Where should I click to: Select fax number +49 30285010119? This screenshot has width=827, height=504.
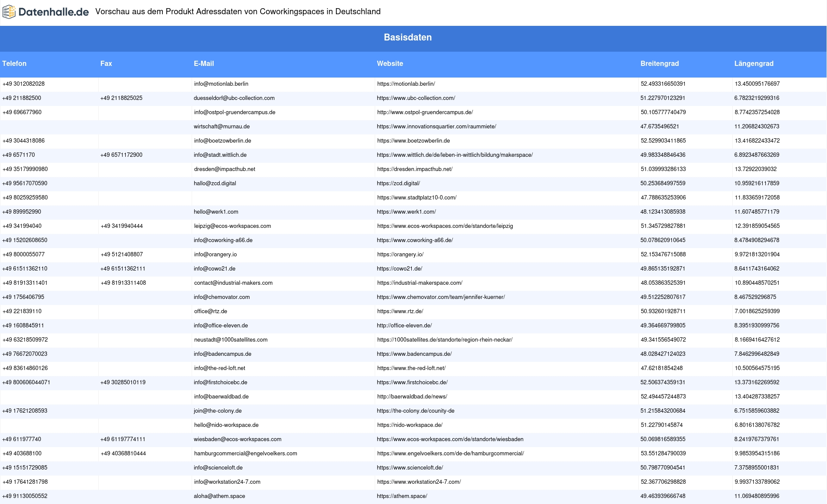(123, 383)
